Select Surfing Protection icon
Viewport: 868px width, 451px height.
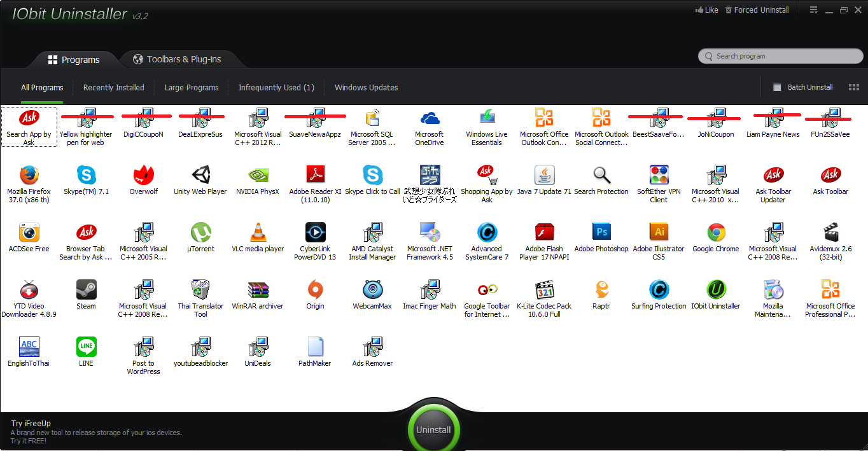pos(659,289)
